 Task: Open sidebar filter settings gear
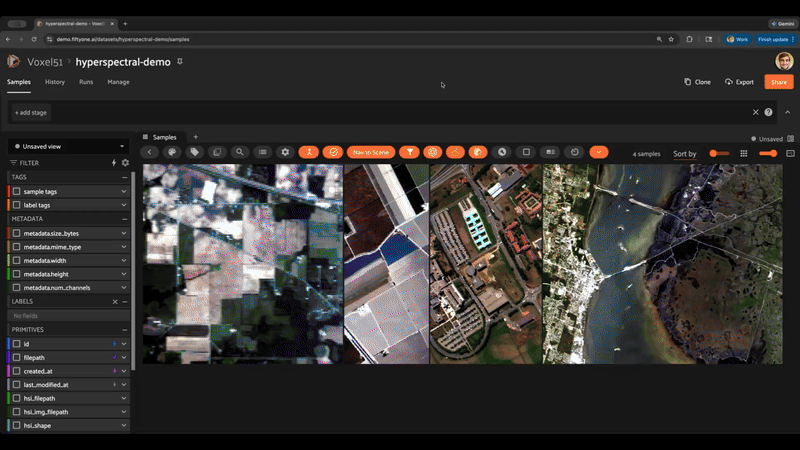tap(125, 163)
